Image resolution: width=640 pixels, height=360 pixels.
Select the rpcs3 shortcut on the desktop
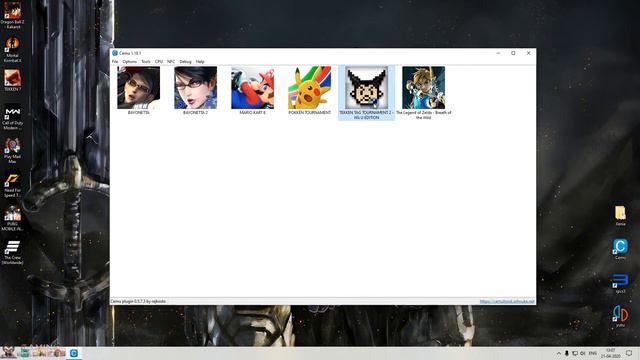coord(620,283)
